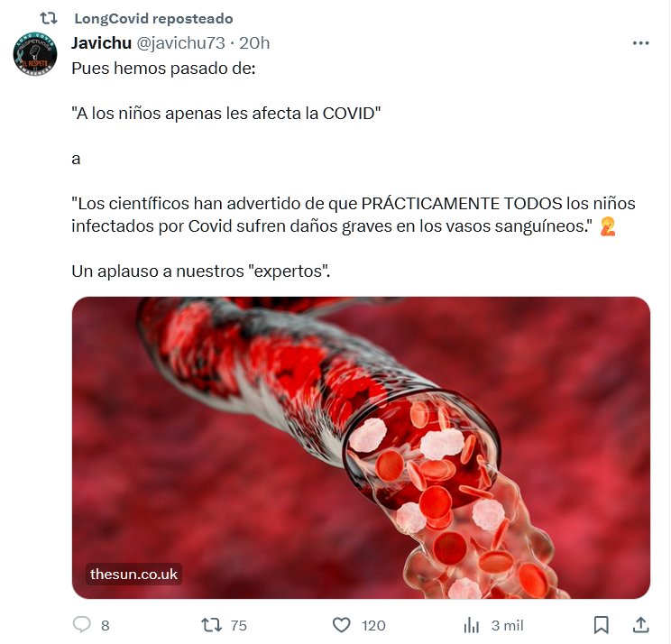Click the 8 replies count

click(x=106, y=626)
